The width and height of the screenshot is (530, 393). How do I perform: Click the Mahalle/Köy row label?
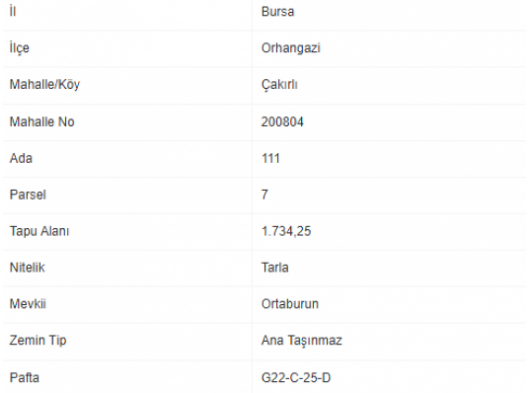click(45, 84)
